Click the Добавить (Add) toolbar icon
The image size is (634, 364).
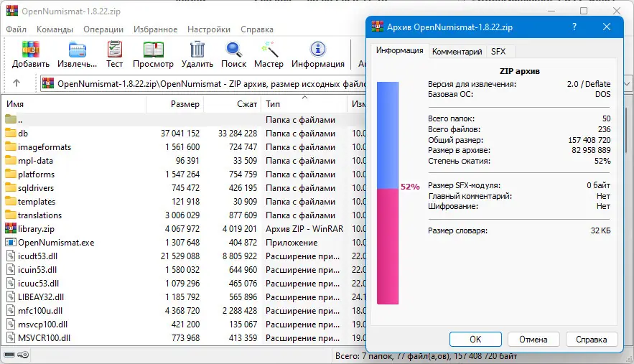(x=30, y=50)
